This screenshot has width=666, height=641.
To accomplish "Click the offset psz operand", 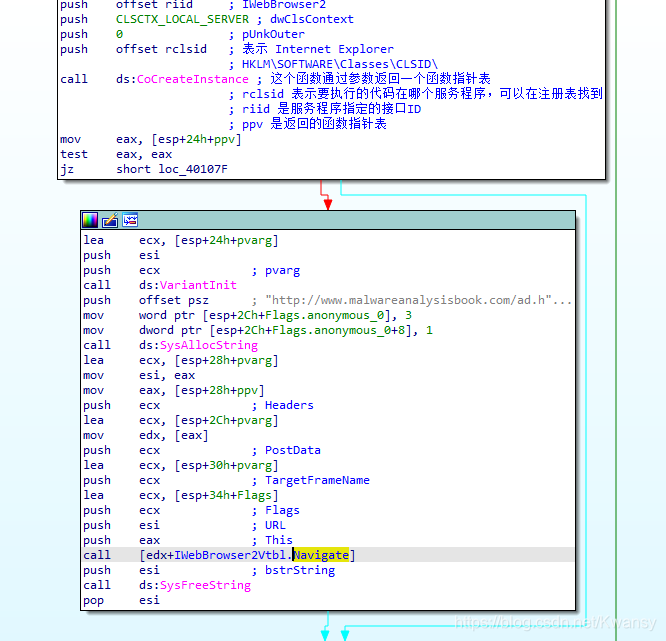I will (174, 300).
